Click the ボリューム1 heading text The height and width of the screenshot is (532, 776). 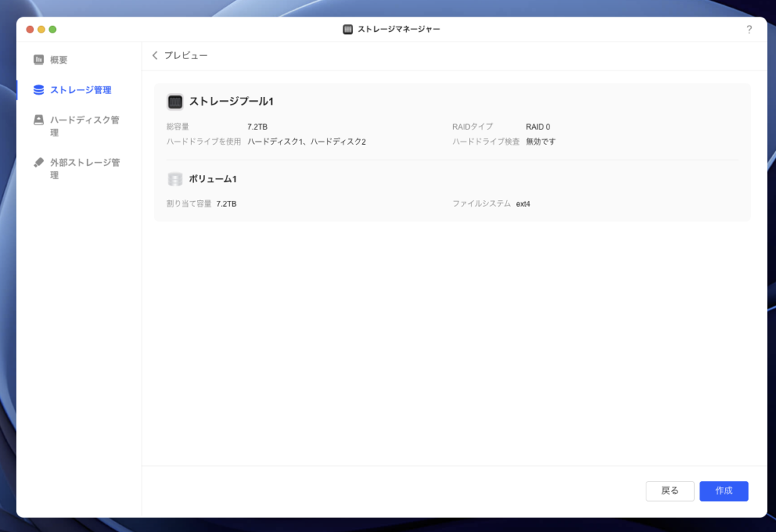[x=213, y=180]
